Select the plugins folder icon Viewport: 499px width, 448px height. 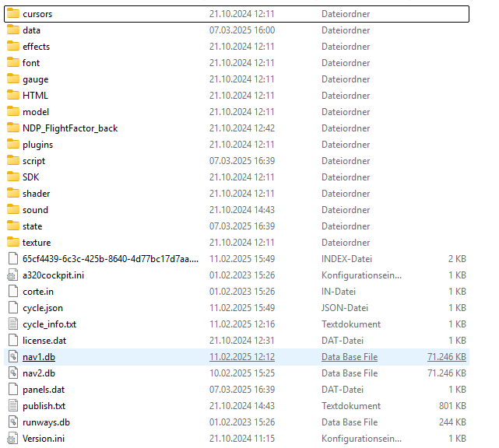tap(13, 144)
